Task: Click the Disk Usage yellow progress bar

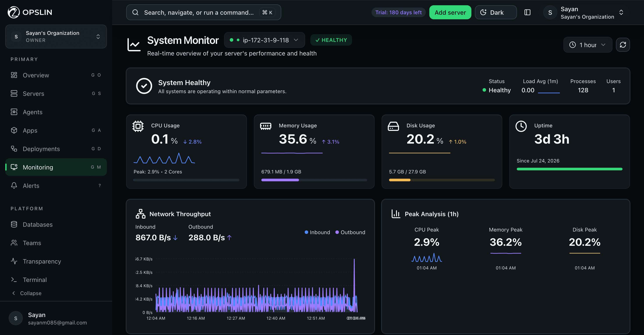Action: [442, 180]
